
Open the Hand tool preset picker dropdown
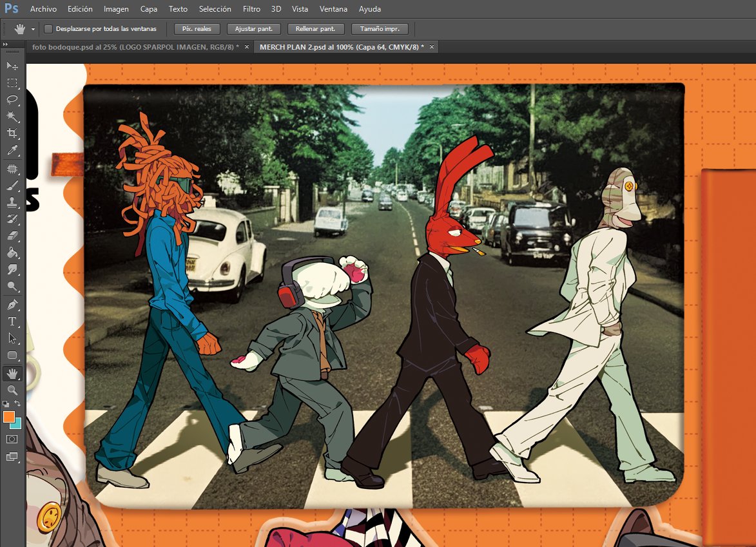[33, 30]
